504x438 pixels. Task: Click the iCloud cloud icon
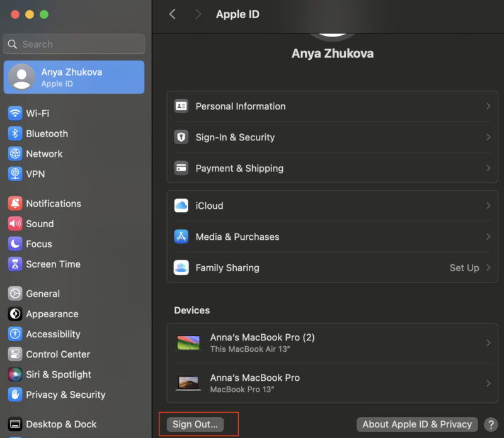pyautogui.click(x=181, y=206)
